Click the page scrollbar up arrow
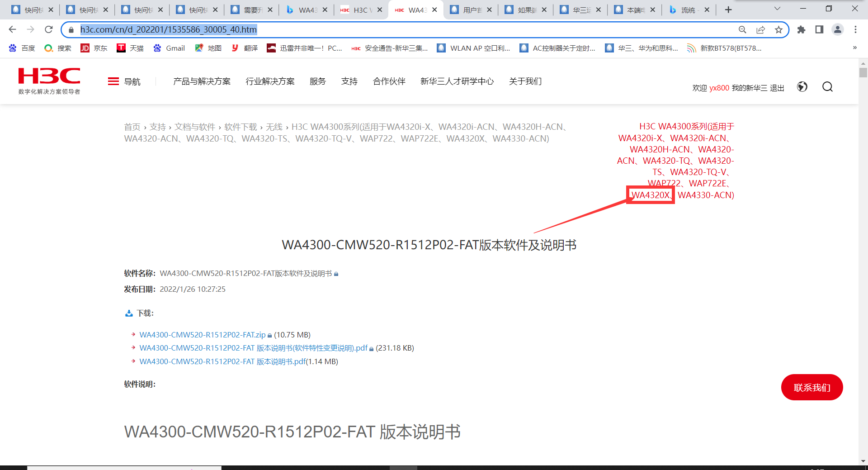This screenshot has height=470, width=868. pyautogui.click(x=863, y=64)
